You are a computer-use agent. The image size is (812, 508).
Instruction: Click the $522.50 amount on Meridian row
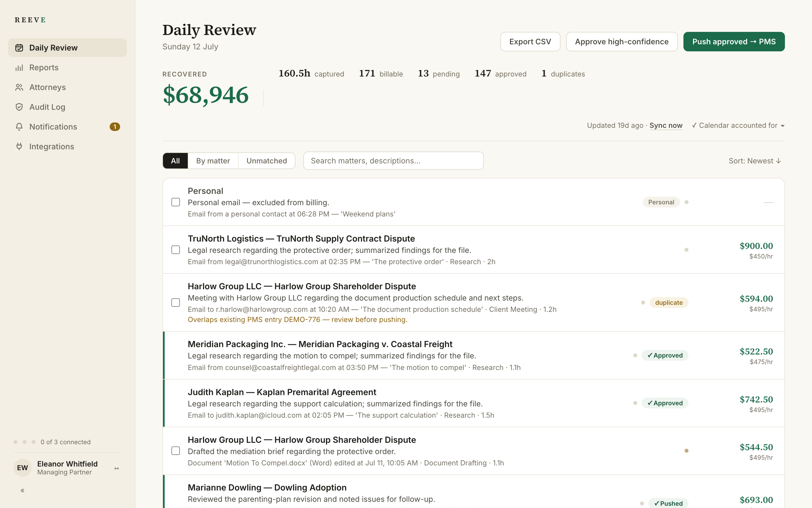(x=756, y=351)
